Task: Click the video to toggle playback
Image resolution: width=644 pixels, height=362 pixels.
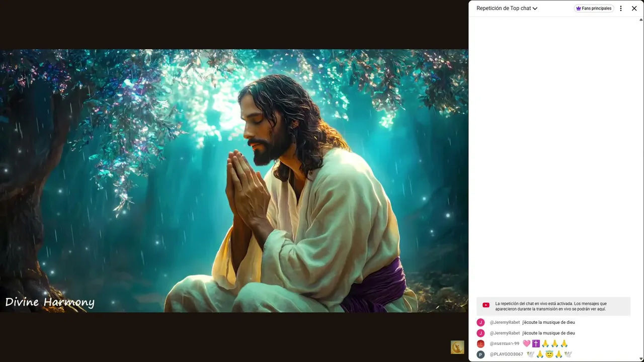Action: click(x=234, y=181)
